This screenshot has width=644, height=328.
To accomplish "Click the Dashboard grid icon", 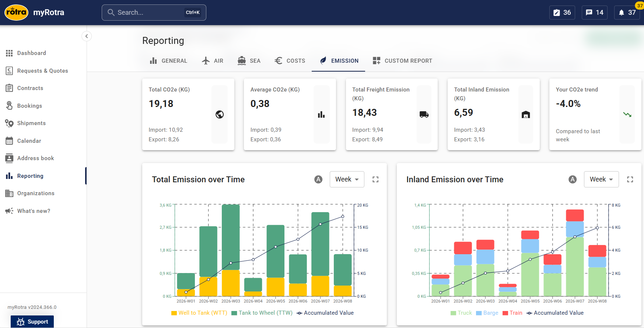I will point(9,53).
